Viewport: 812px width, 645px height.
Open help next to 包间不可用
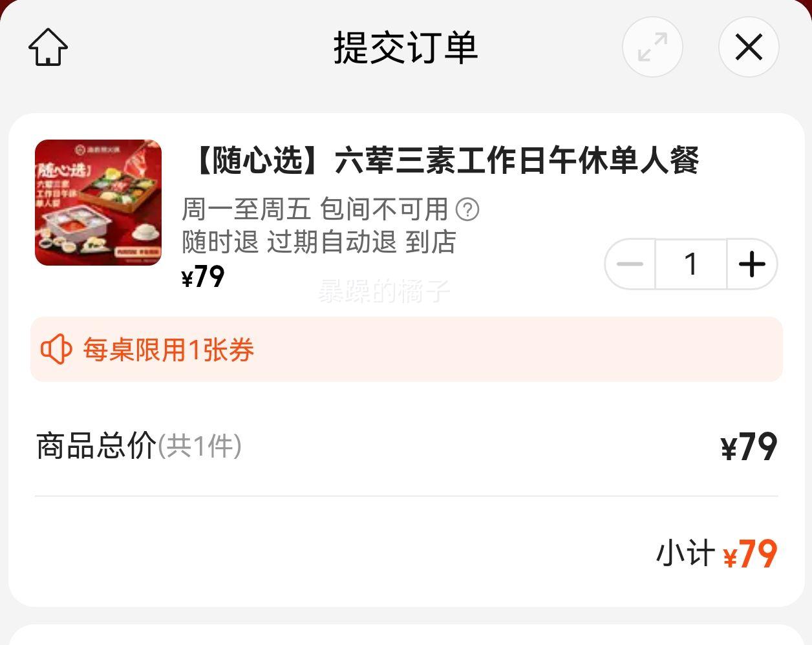[467, 209]
